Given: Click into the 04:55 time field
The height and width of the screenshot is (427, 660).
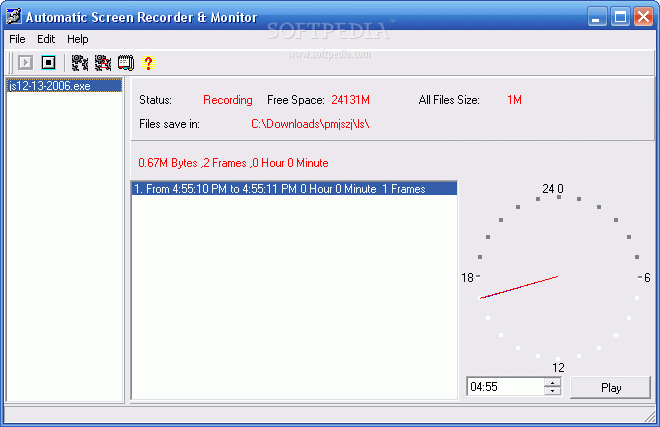Looking at the screenshot, I should [506, 387].
